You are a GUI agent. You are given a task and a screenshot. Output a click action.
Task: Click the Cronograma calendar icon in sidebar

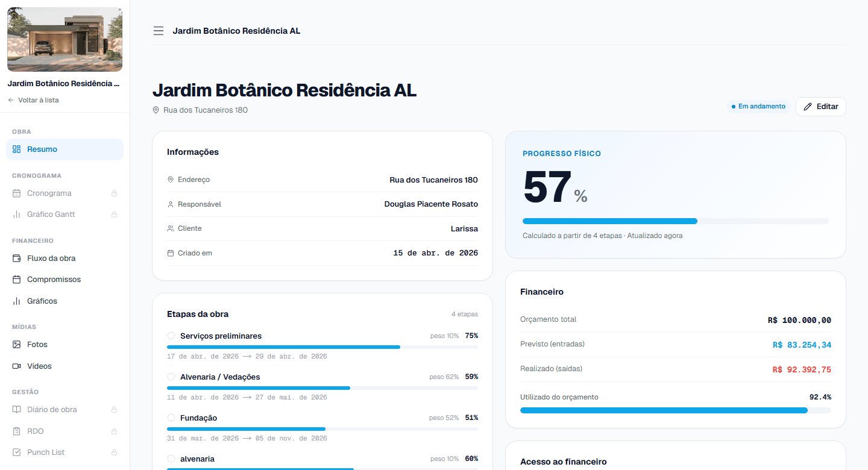pyautogui.click(x=17, y=193)
